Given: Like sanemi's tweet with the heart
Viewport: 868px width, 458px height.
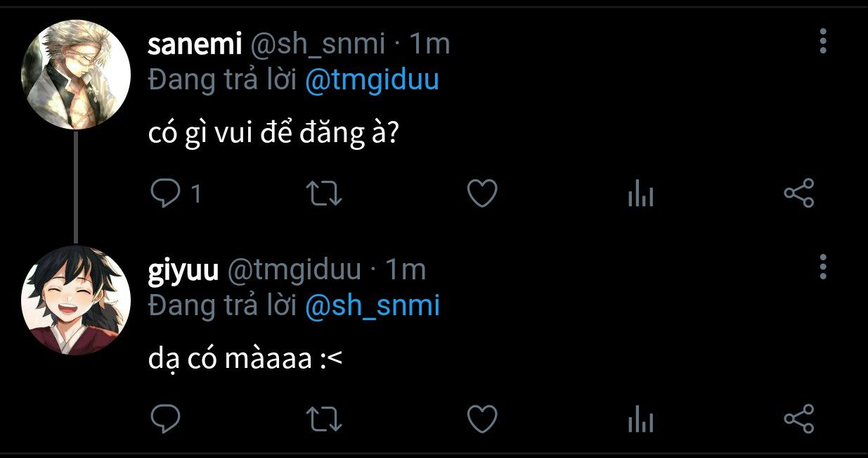Looking at the screenshot, I should pyautogui.click(x=483, y=193).
